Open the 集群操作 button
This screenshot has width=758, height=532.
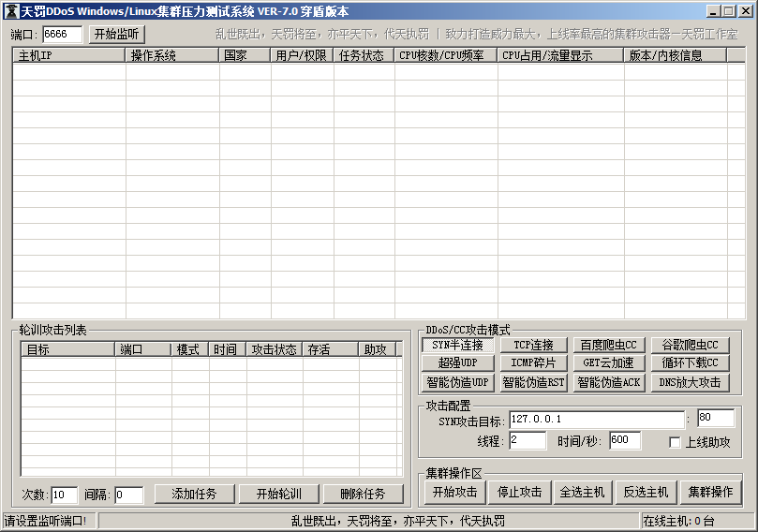point(710,492)
